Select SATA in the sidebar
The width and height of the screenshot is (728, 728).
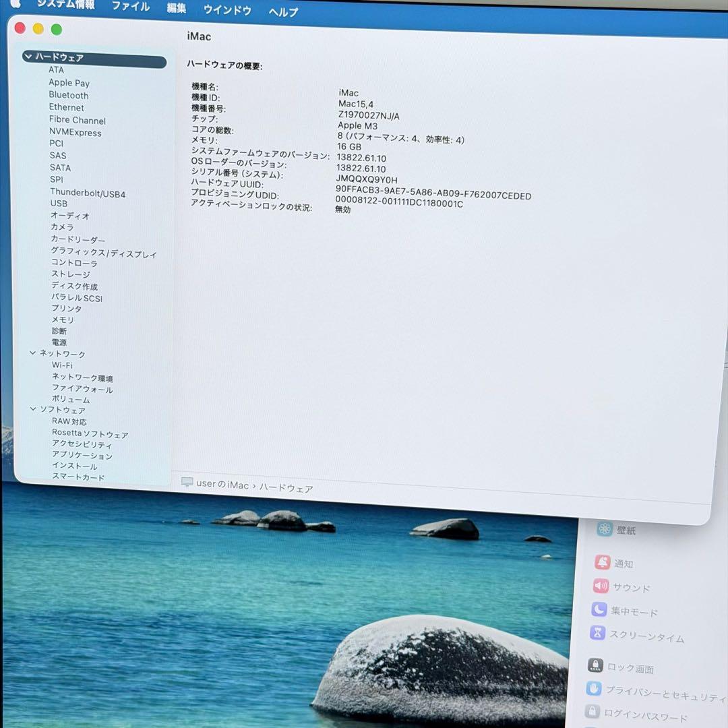click(61, 168)
